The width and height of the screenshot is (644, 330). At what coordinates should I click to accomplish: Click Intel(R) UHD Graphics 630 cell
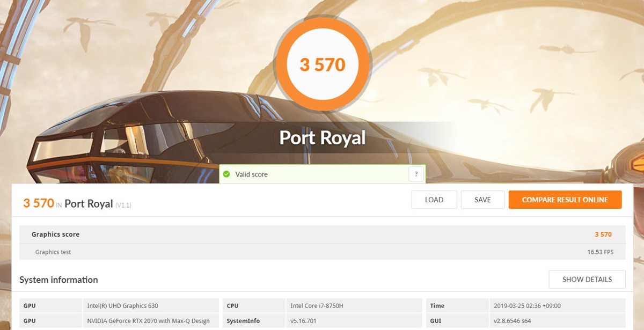[x=150, y=306]
